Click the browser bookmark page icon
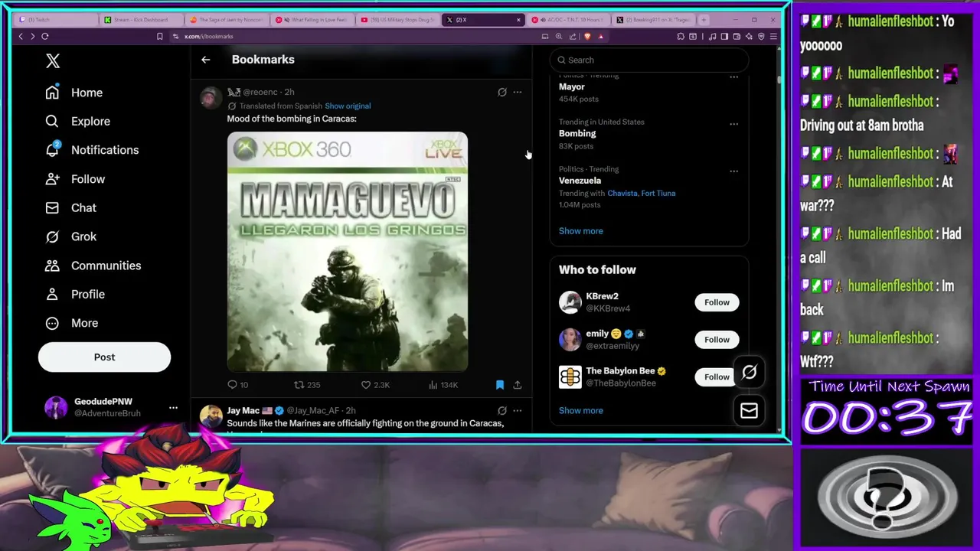This screenshot has height=551, width=980. tap(159, 36)
